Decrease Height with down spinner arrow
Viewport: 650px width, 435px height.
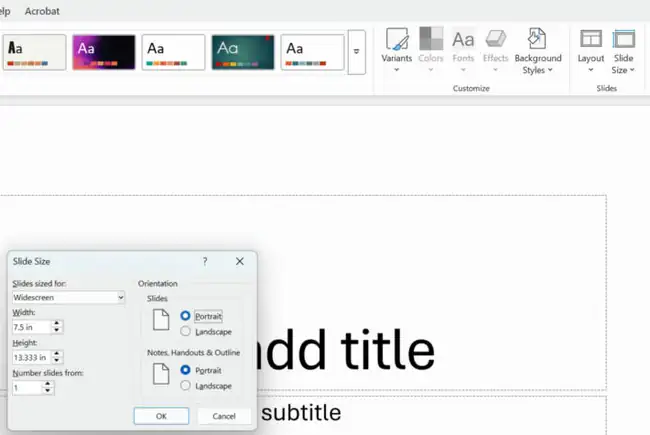coord(57,360)
